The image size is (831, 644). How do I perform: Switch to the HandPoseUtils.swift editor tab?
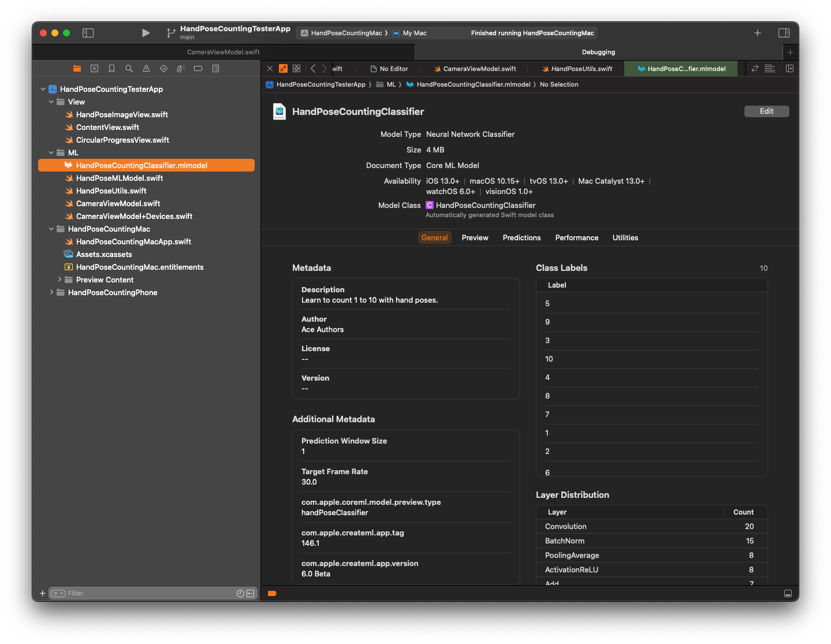576,69
